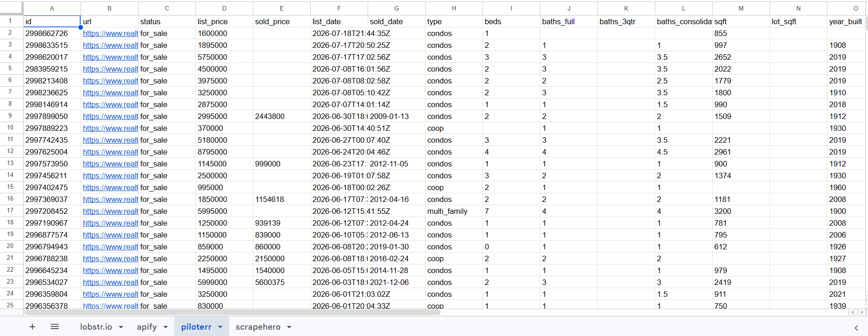Image resolution: width=868 pixels, height=336 pixels.
Task: Add a new sheet with the plus icon
Action: coord(32,327)
